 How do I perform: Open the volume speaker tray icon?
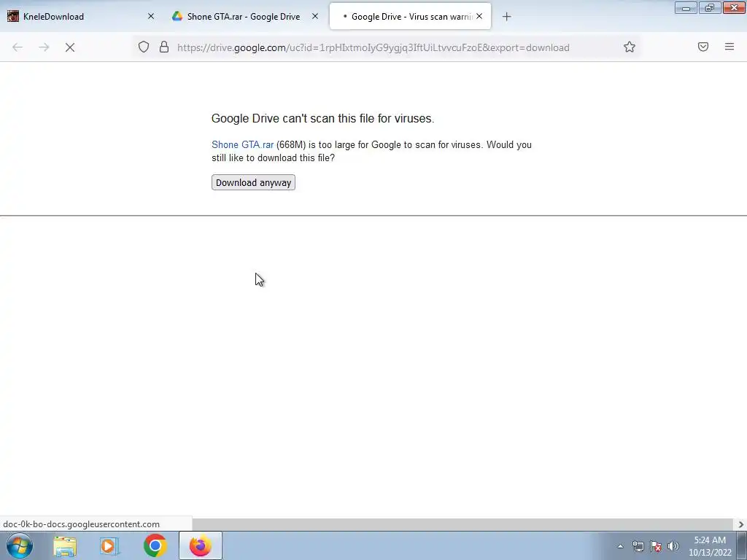click(x=673, y=546)
